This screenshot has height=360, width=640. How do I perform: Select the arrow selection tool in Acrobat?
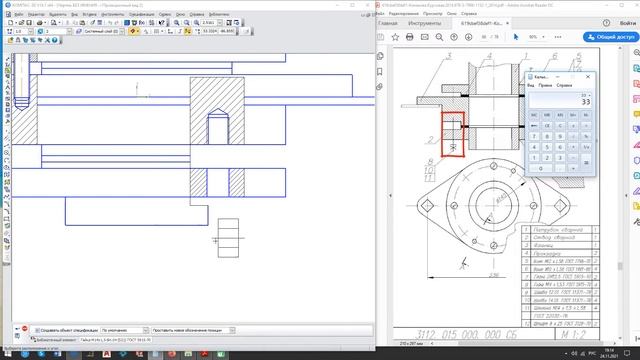516,37
